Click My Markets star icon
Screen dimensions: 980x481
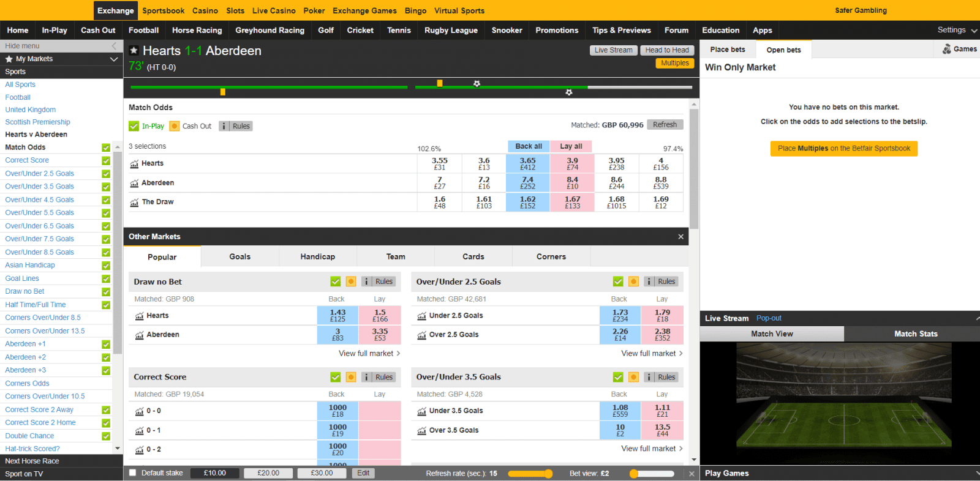tap(9, 59)
